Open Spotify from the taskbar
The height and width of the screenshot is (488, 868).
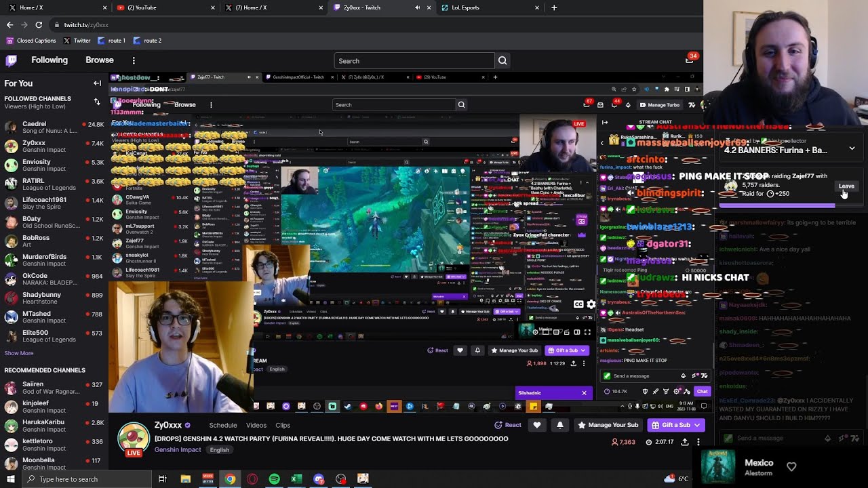(274, 479)
